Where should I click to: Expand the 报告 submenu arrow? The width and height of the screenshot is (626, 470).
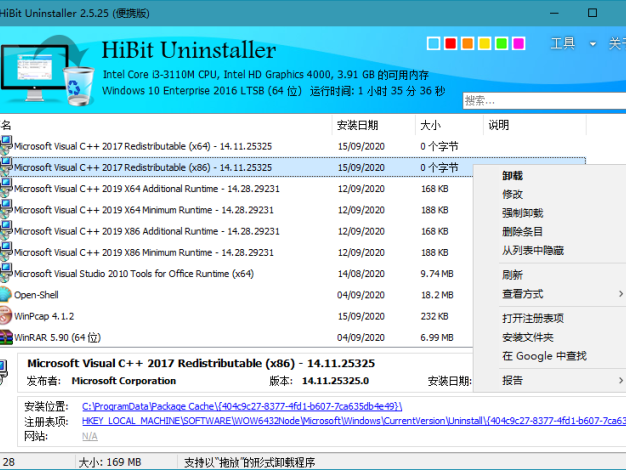coord(621,381)
